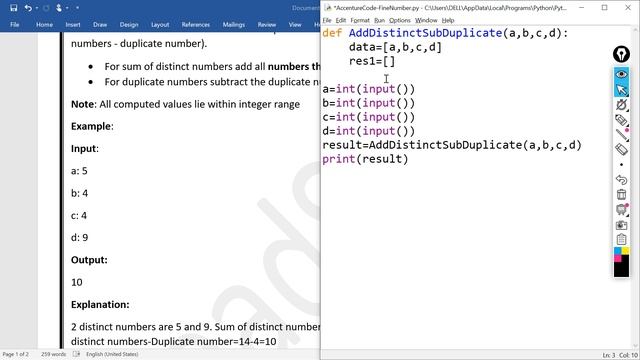The image size is (640, 360).
Task: Open IDLE's Edit menu
Action: click(x=341, y=20)
